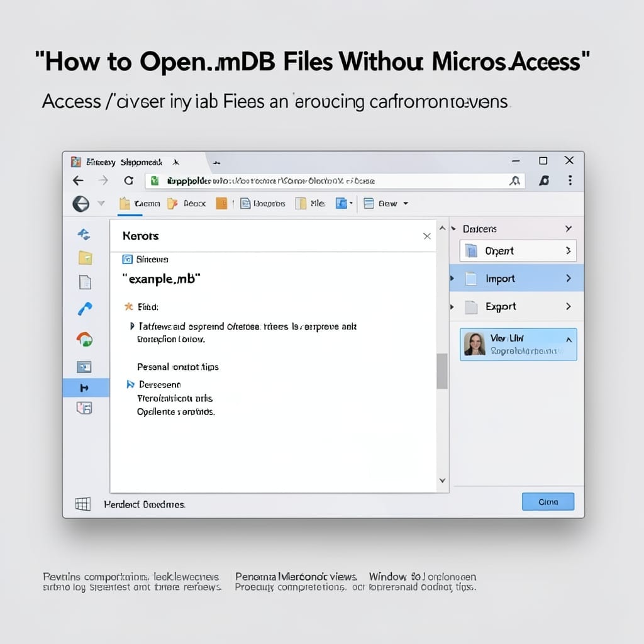
Task: Open the Dew dropdown menu
Action: point(386,204)
